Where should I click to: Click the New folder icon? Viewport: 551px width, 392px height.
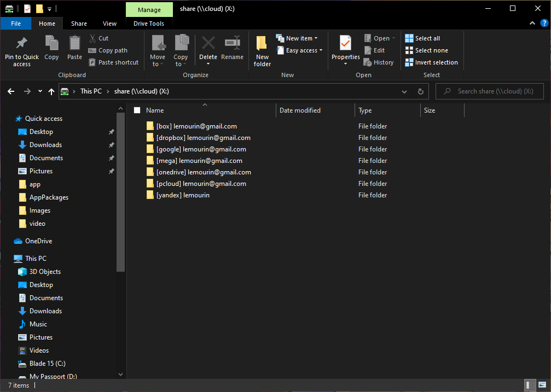[x=262, y=44]
